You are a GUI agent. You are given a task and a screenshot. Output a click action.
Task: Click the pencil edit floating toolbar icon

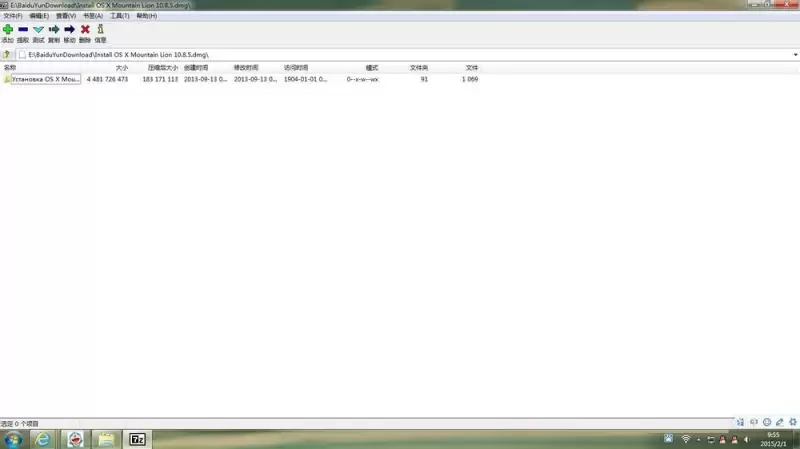coord(780,422)
